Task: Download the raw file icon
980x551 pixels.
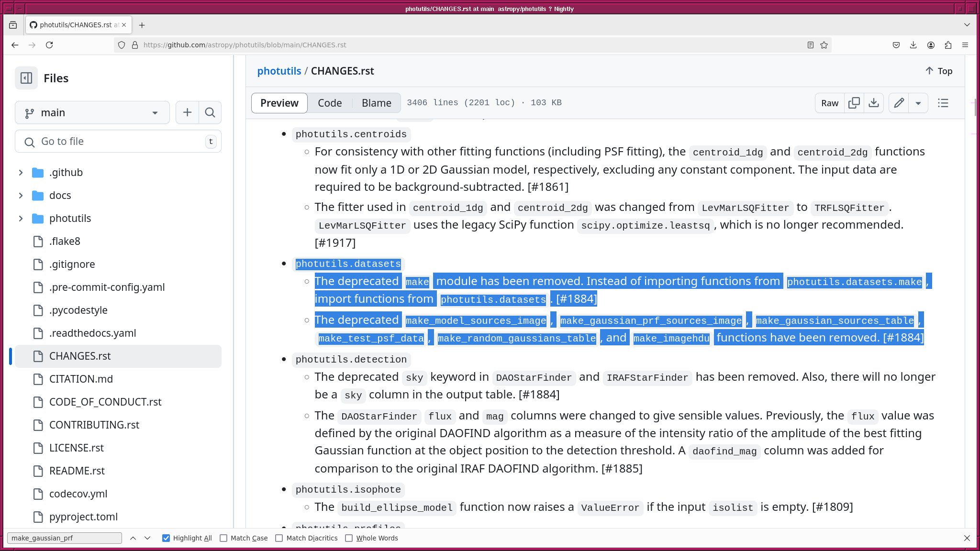Action: click(874, 103)
